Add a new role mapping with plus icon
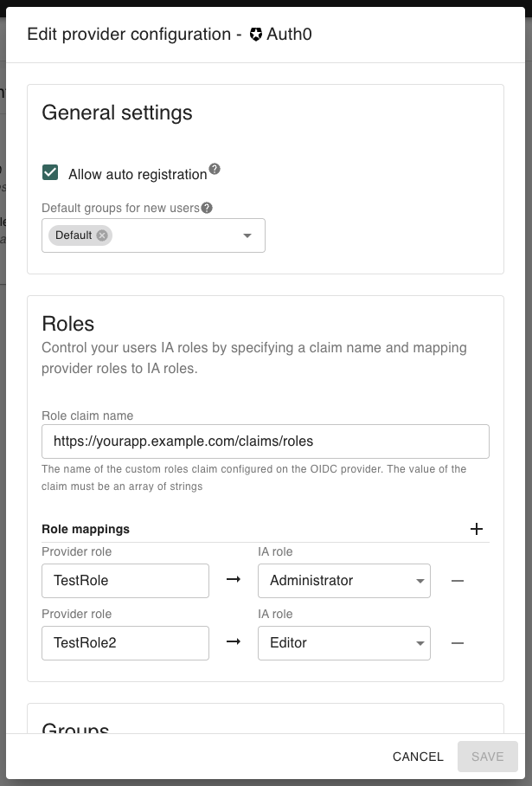 476,529
